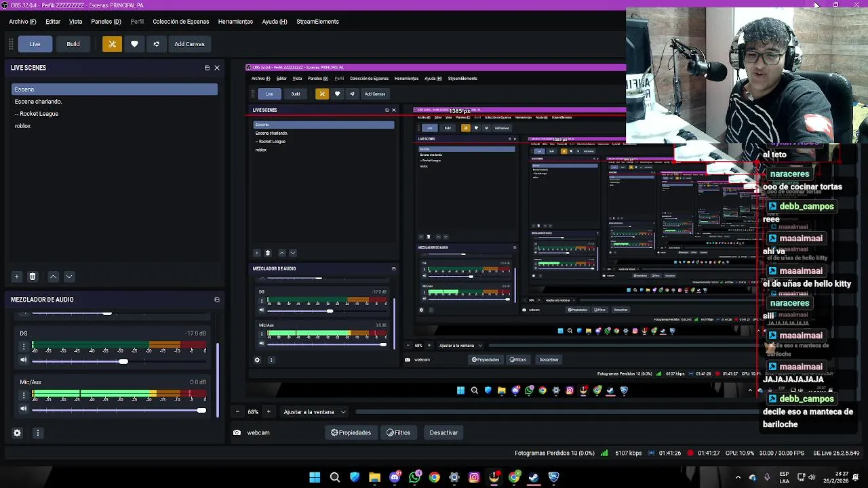
Task: Click the 30.00 / 30.00 FPS readout
Action: 781,453
